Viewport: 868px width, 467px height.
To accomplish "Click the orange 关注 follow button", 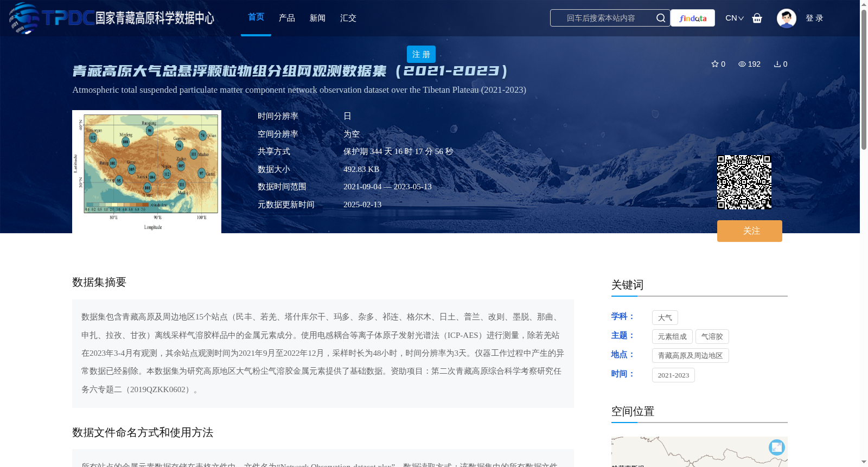I will click(750, 231).
